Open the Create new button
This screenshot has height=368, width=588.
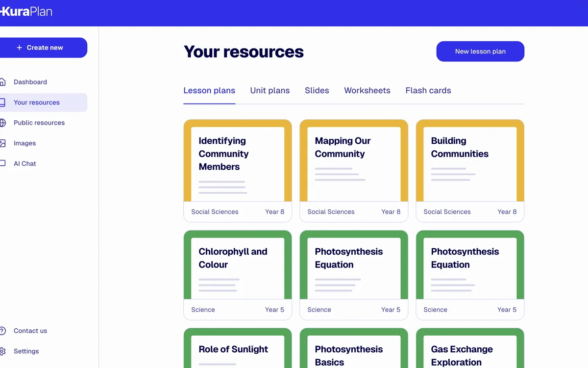[x=44, y=48]
